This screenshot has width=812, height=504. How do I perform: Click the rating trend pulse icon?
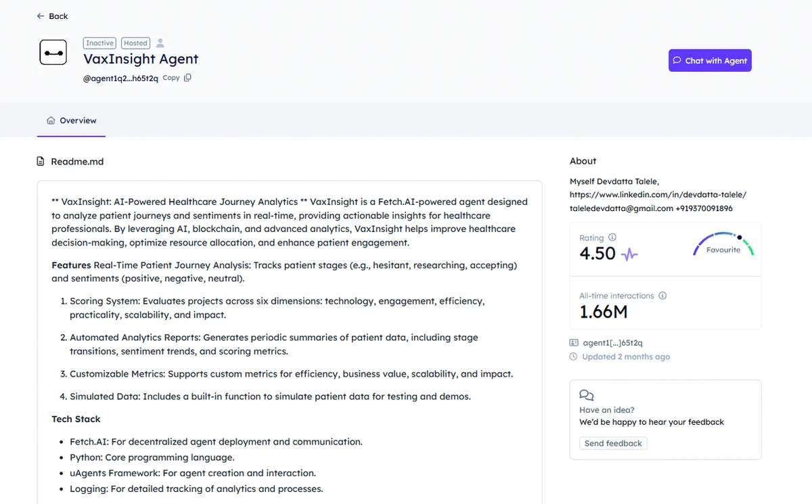point(629,254)
